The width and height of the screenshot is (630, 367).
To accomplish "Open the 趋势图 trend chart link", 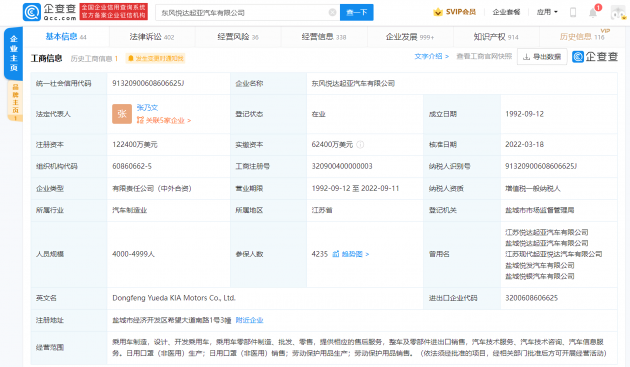I will [x=351, y=254].
